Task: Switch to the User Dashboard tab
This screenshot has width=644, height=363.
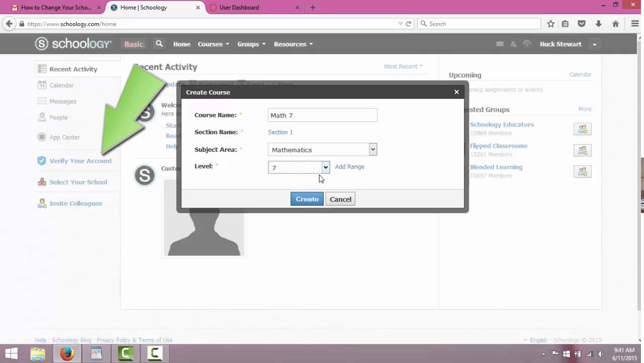Action: point(254,8)
